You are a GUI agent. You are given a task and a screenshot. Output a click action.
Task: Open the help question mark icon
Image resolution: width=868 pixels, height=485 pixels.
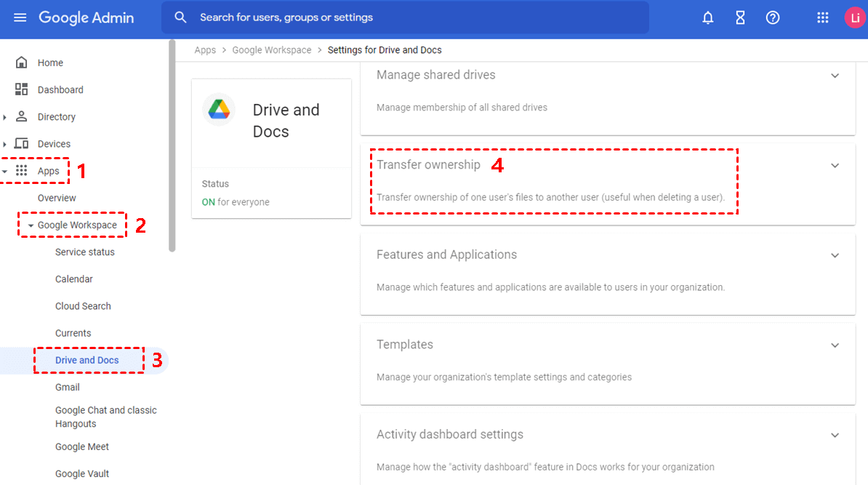click(773, 17)
